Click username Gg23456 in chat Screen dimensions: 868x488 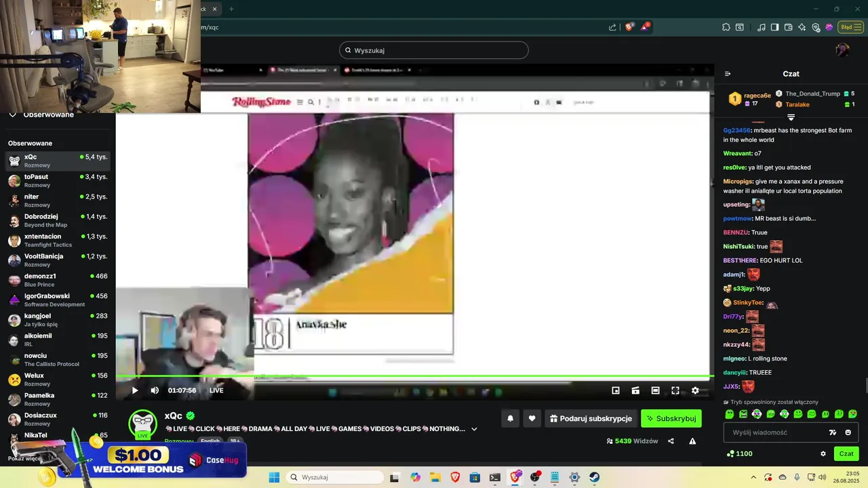737,130
